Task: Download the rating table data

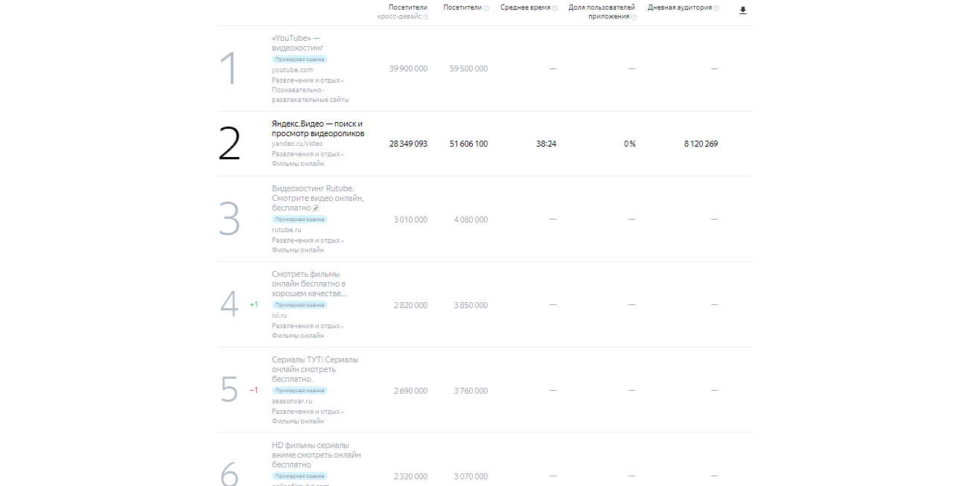Action: pos(742,10)
